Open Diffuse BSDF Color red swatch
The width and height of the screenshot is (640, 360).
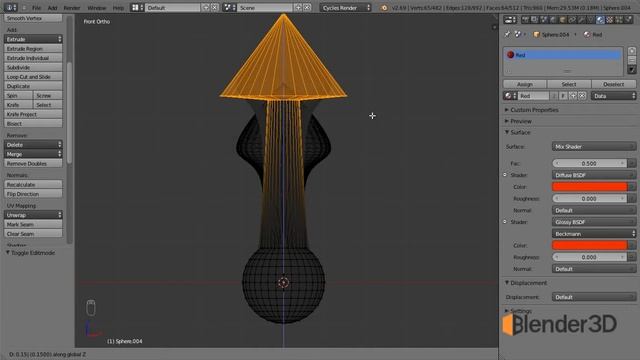pyautogui.click(x=589, y=187)
